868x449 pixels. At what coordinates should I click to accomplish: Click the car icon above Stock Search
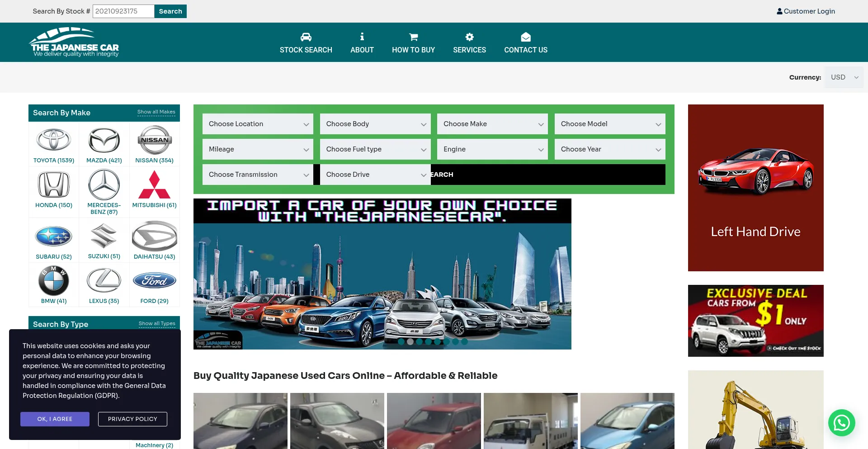[306, 37]
